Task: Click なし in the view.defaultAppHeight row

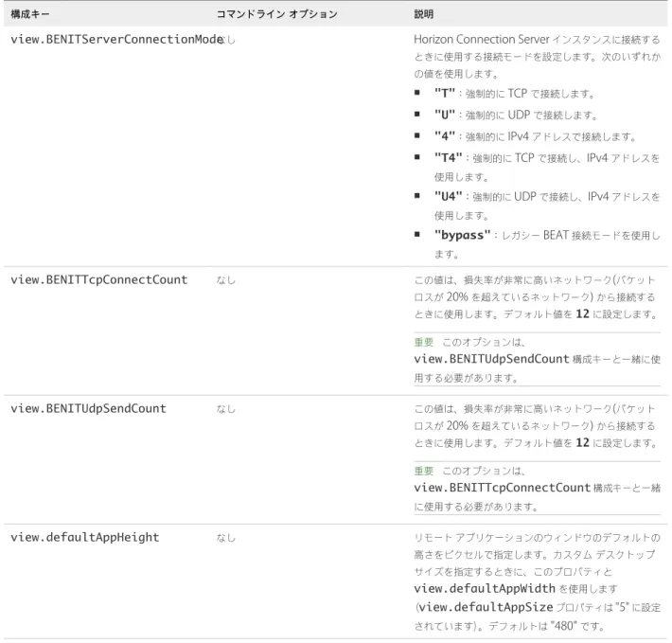Action: (226, 538)
